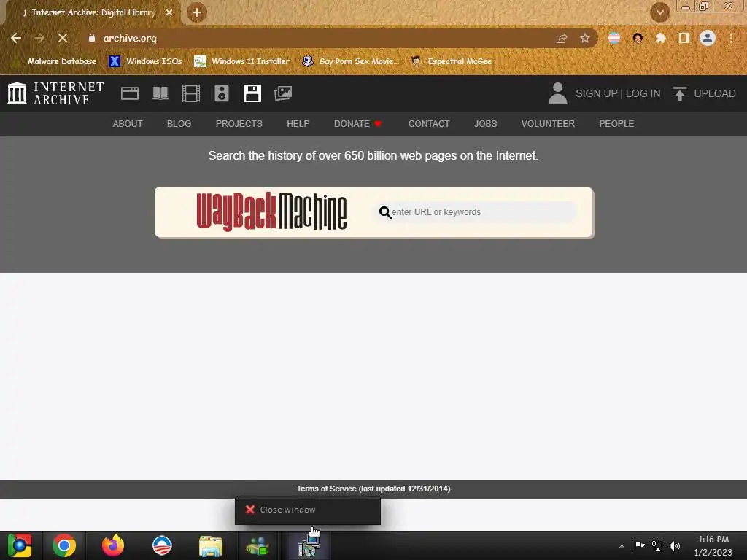Open Malware Database bookmark
This screenshot has width=747, height=560.
coord(55,61)
